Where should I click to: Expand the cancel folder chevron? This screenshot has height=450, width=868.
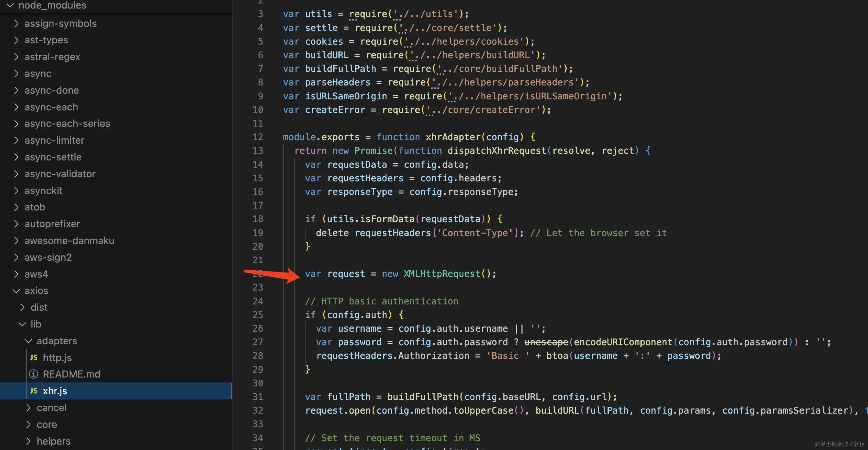pos(28,408)
